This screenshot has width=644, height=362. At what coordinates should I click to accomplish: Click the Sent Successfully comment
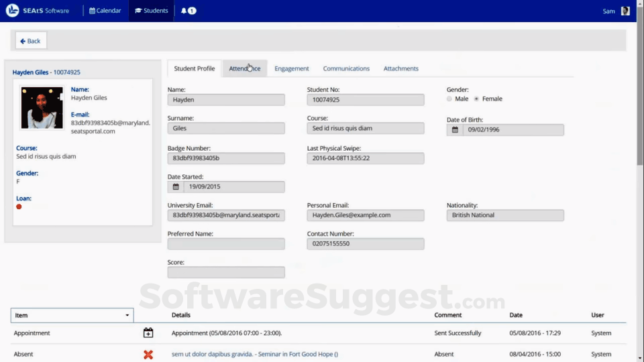tap(458, 333)
